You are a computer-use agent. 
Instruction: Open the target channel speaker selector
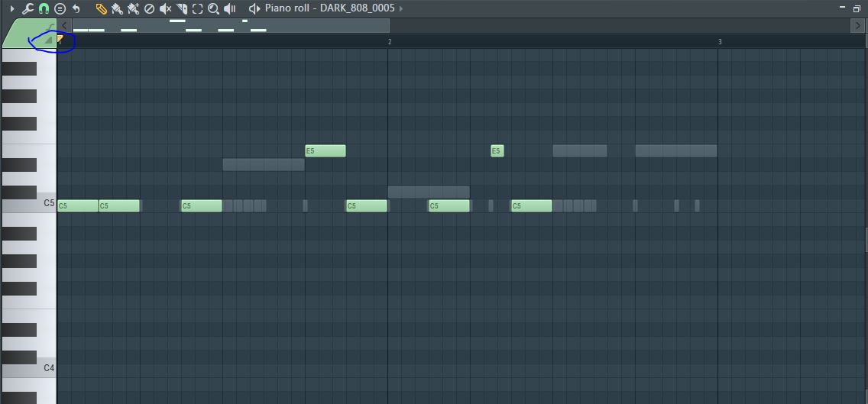pos(254,8)
